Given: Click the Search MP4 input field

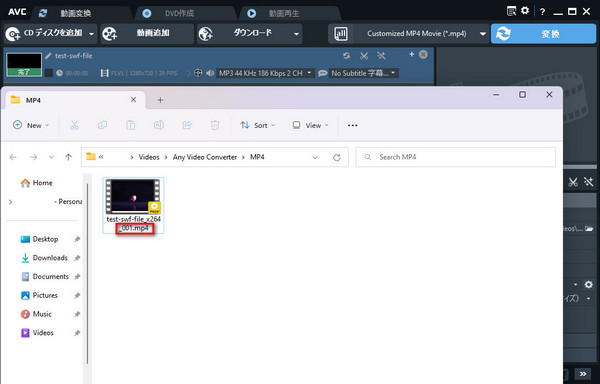Looking at the screenshot, I should point(455,157).
